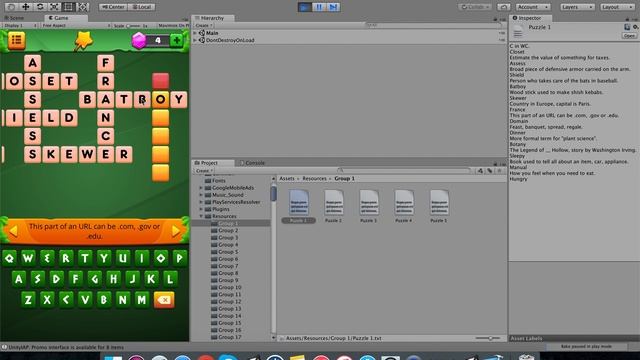Click the Step frame button
This screenshot has width=640, height=360.
click(333, 7)
